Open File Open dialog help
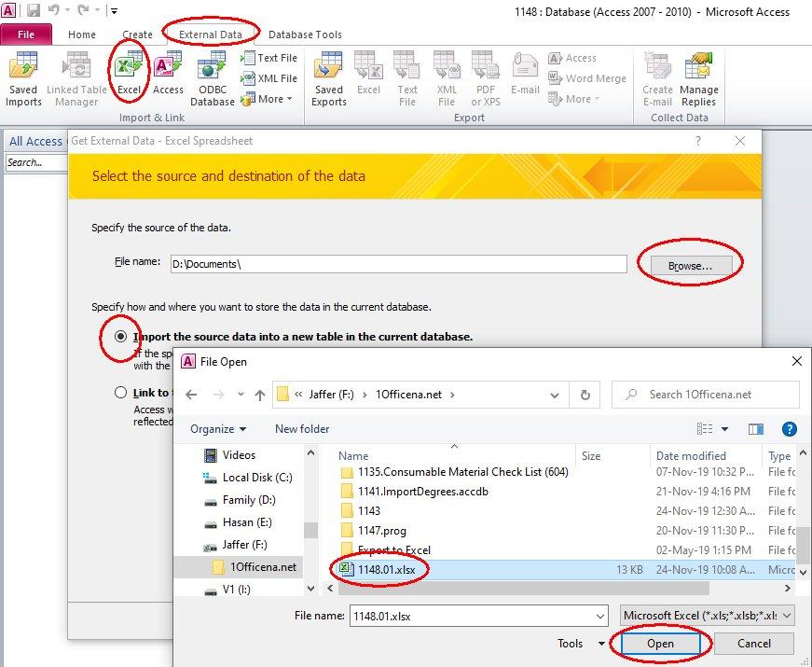 pyautogui.click(x=789, y=429)
